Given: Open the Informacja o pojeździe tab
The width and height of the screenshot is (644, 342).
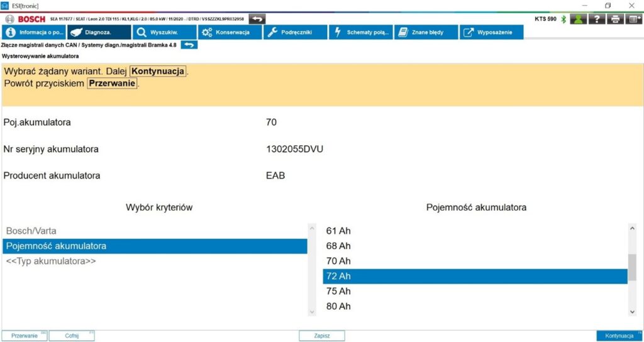Looking at the screenshot, I should click(x=33, y=32).
